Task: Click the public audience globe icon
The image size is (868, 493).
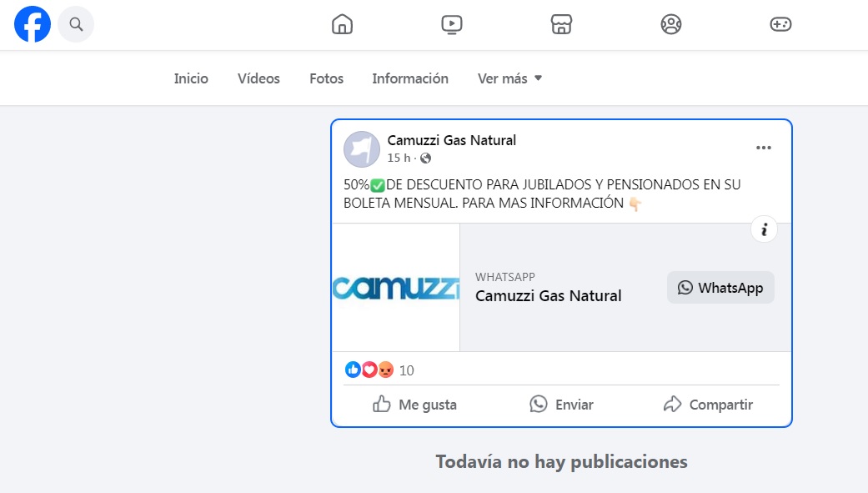Action: pyautogui.click(x=426, y=158)
